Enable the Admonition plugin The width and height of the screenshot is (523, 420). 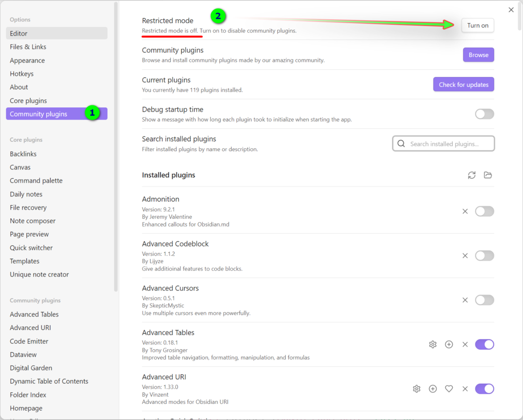click(x=485, y=211)
